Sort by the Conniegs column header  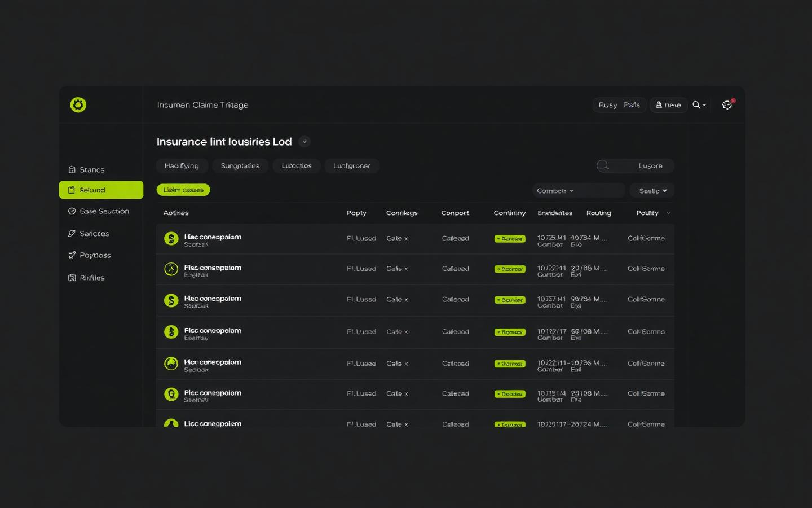coord(402,213)
